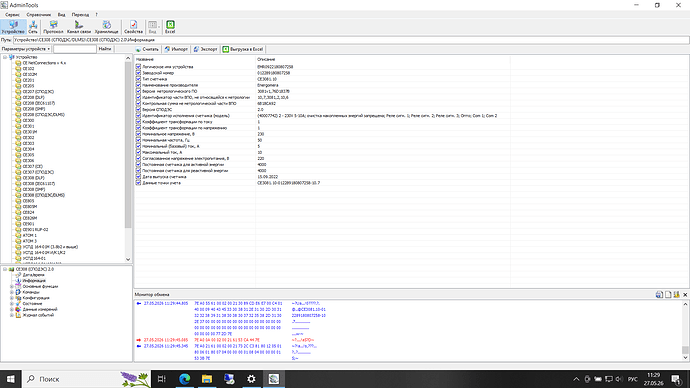This screenshot has height=388, width=690.
Task: Open the notification center icon
Action: click(676, 379)
